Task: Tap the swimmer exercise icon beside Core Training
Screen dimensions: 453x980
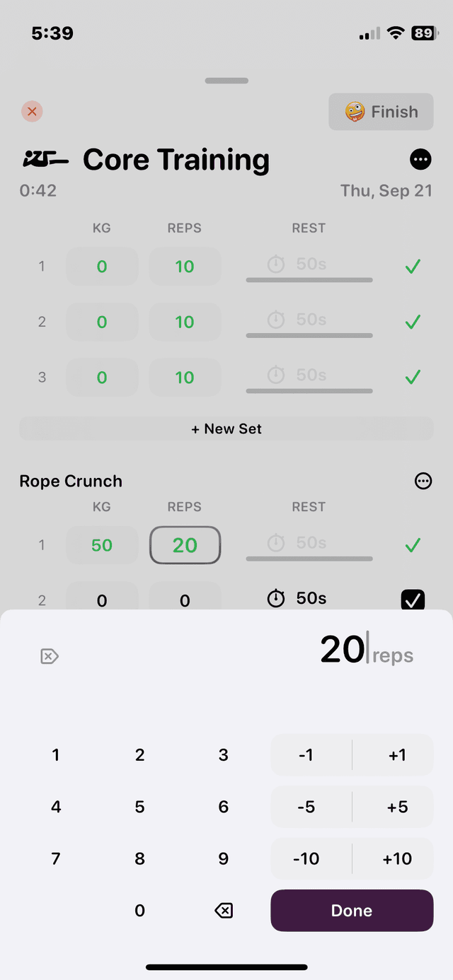Action: click(x=44, y=159)
